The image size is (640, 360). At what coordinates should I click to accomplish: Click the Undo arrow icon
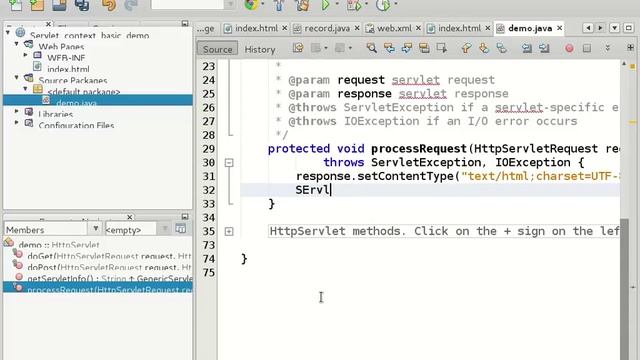(109, 5)
